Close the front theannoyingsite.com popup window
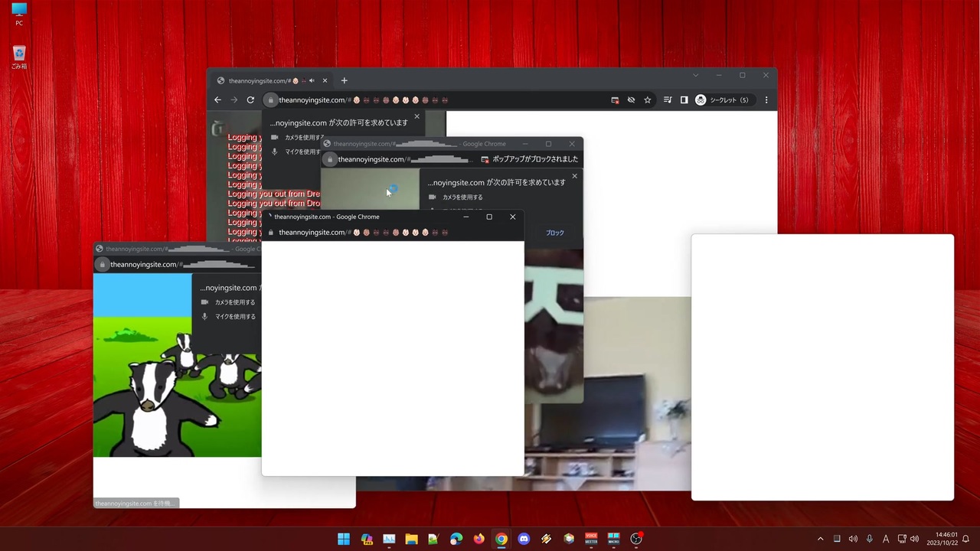The image size is (980, 551). pyautogui.click(x=513, y=217)
